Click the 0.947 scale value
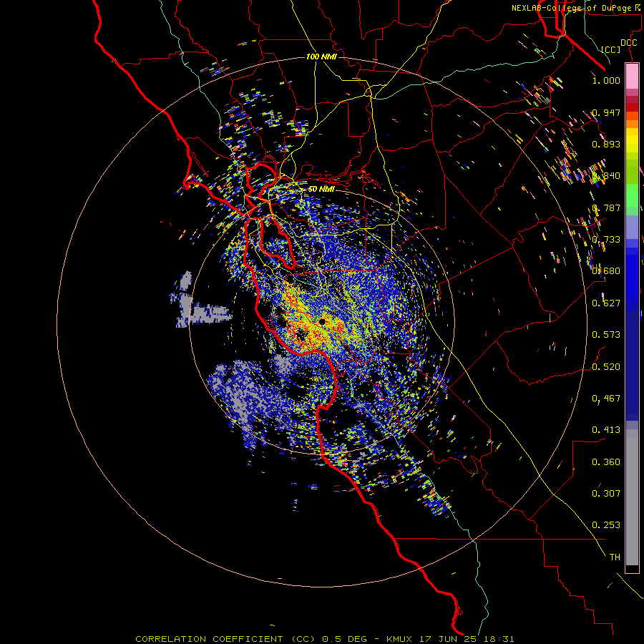The height and width of the screenshot is (644, 644). point(606,112)
